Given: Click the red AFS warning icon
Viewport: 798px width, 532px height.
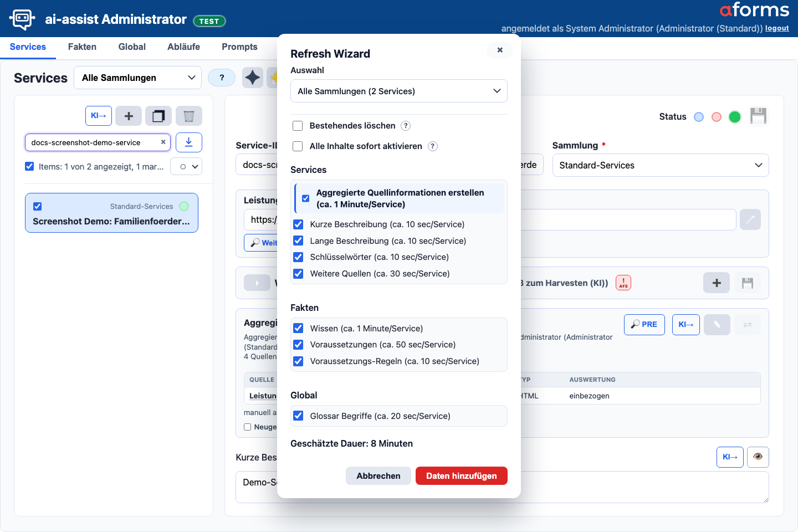Looking at the screenshot, I should tap(623, 283).
